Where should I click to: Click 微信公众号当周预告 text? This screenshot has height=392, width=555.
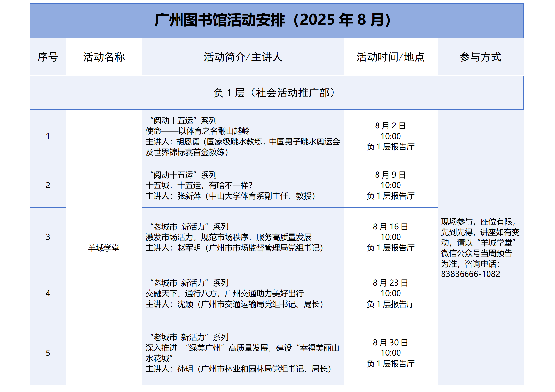click(x=477, y=253)
